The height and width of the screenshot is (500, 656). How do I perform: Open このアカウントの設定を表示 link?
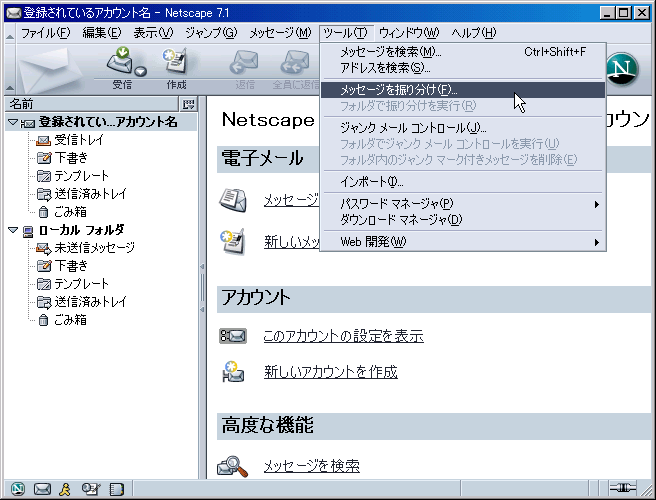343,336
